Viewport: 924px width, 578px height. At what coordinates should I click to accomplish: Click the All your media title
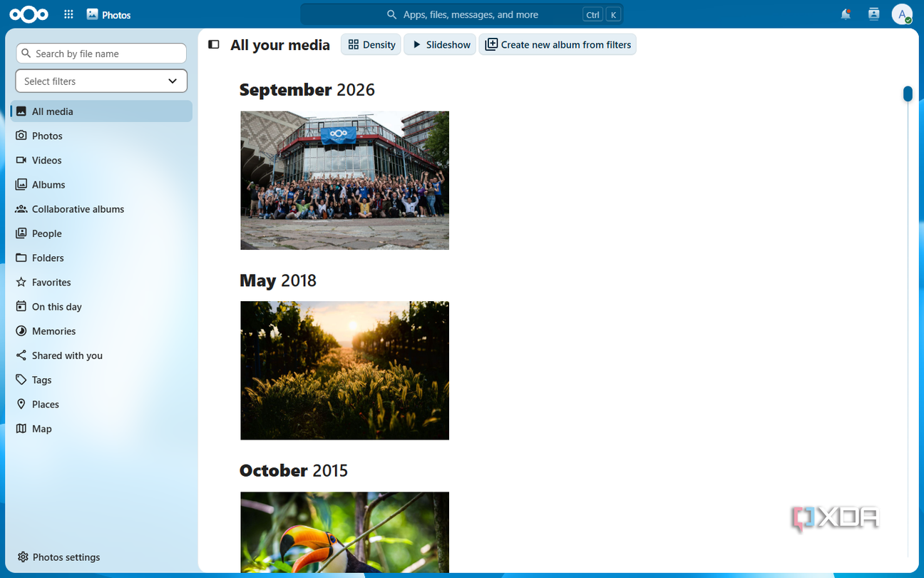click(280, 45)
